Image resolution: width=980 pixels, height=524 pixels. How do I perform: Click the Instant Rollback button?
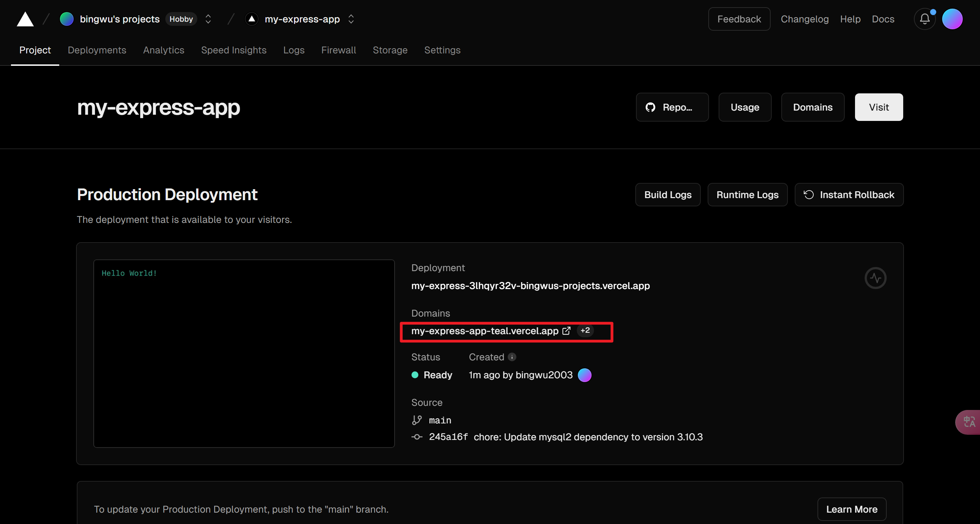click(849, 195)
